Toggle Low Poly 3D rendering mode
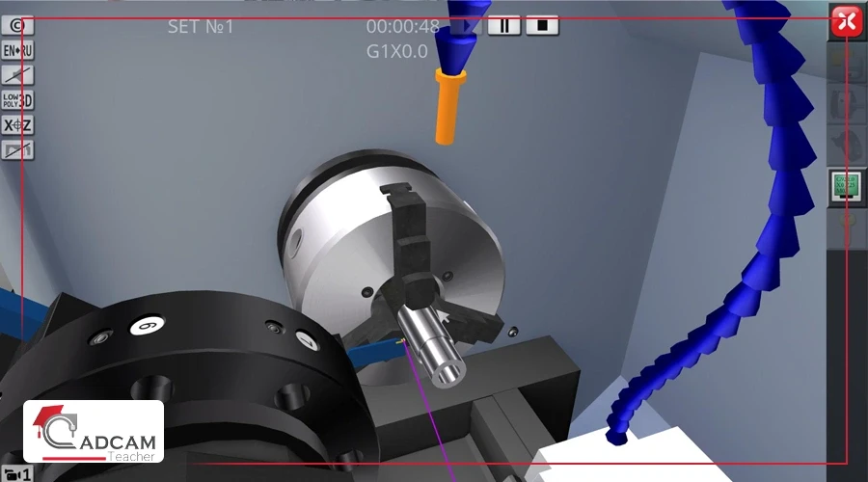868x482 pixels. [x=17, y=100]
